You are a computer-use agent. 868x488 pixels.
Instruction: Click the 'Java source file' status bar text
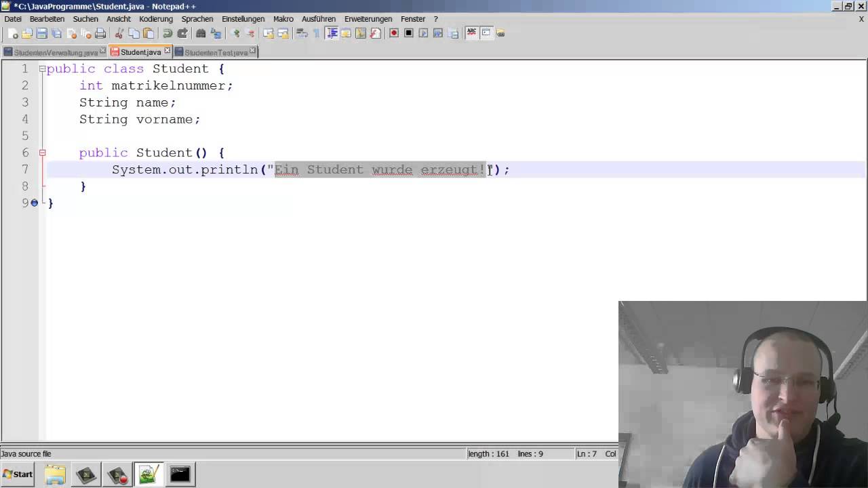(x=26, y=453)
